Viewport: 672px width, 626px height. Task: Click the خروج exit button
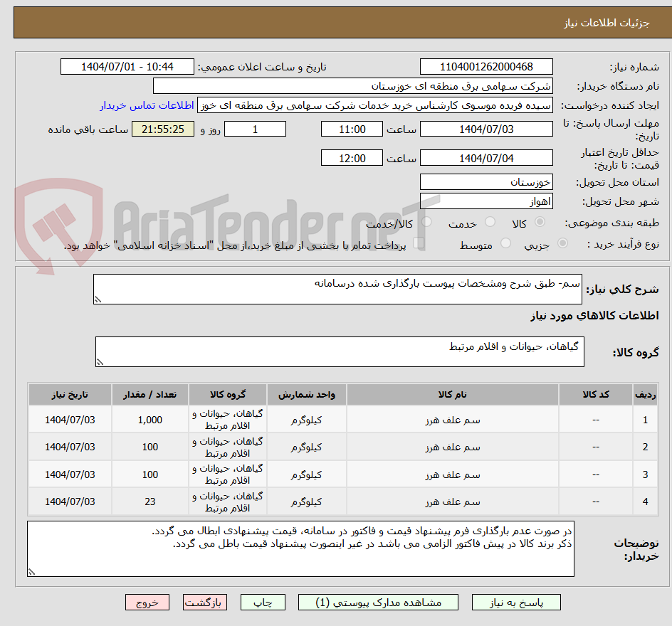tap(147, 603)
